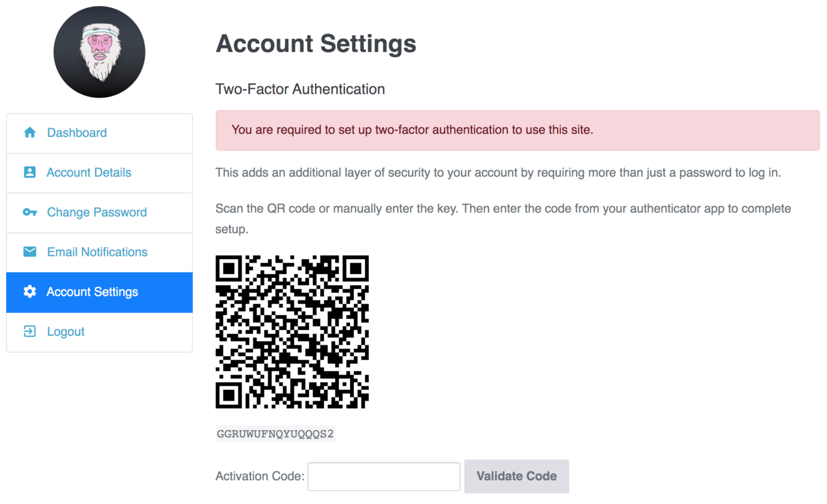Click the user avatar profile picture

99,52
